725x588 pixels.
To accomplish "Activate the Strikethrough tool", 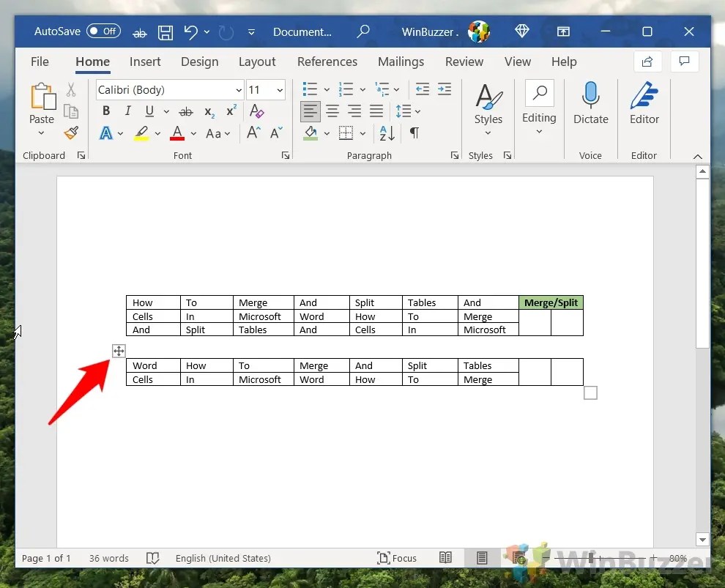I will click(x=185, y=111).
